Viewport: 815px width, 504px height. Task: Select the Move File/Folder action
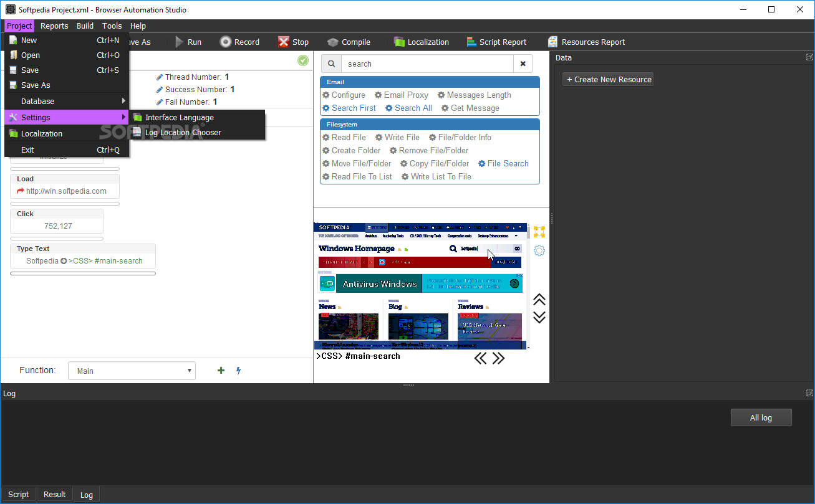(x=357, y=164)
